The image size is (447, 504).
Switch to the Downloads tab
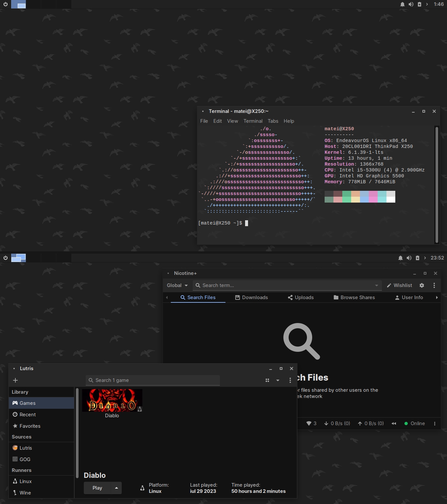click(x=251, y=297)
